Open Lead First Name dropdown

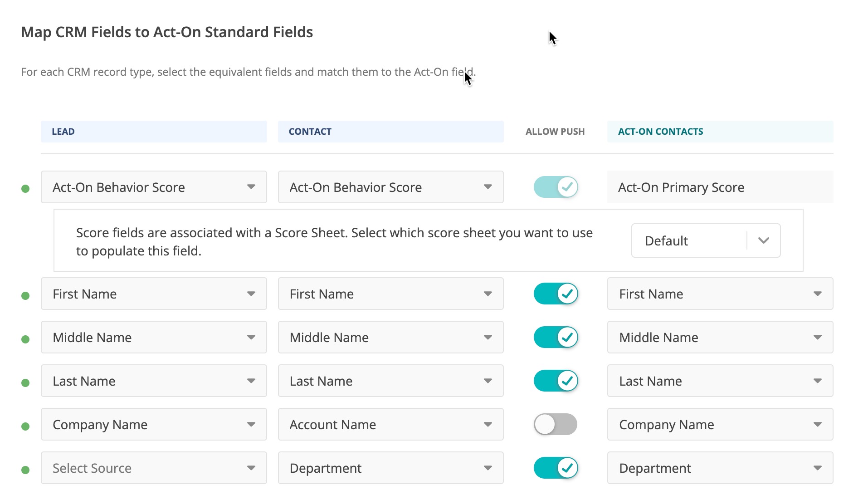pos(154,294)
